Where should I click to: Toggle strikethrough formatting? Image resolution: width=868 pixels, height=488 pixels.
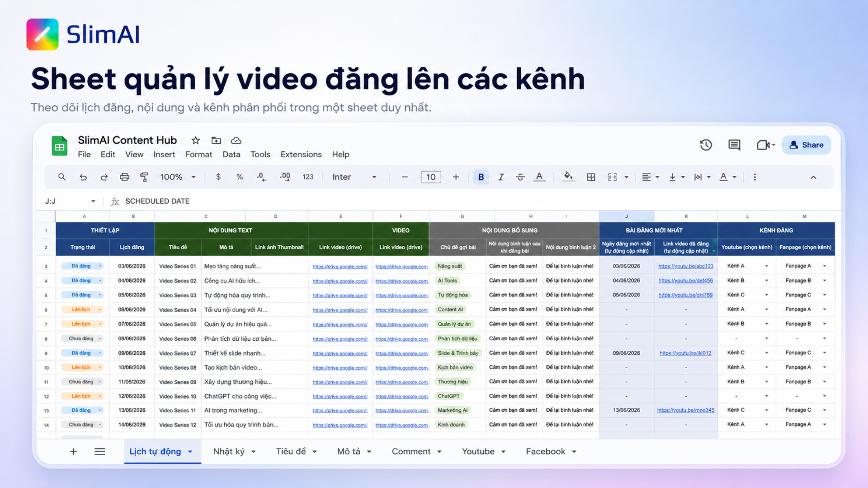tap(520, 177)
